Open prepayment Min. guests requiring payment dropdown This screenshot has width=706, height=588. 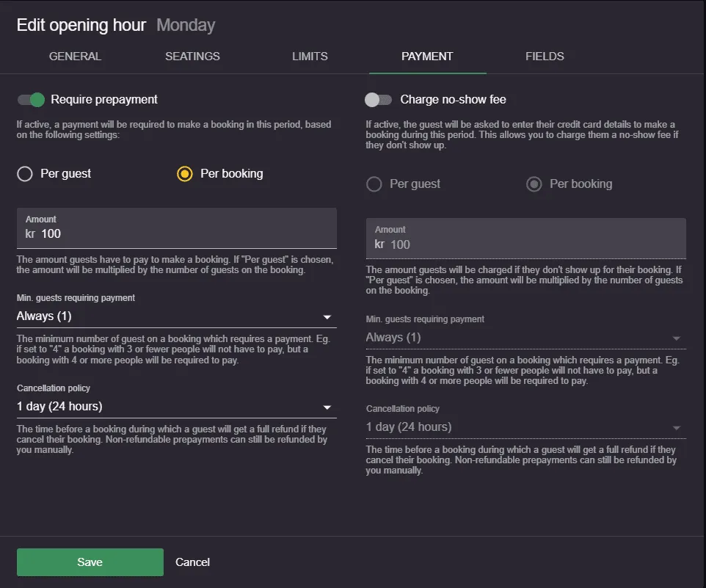coord(176,316)
